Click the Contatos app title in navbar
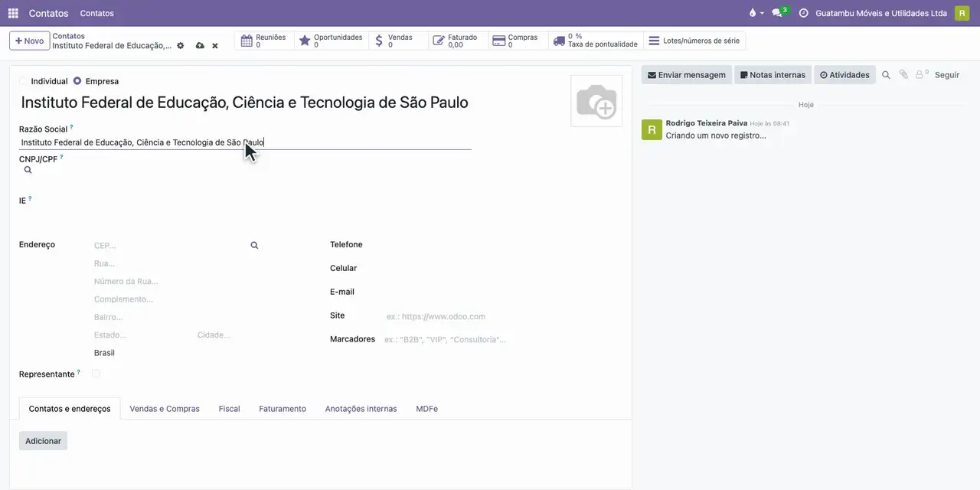The image size is (980, 490). tap(48, 13)
